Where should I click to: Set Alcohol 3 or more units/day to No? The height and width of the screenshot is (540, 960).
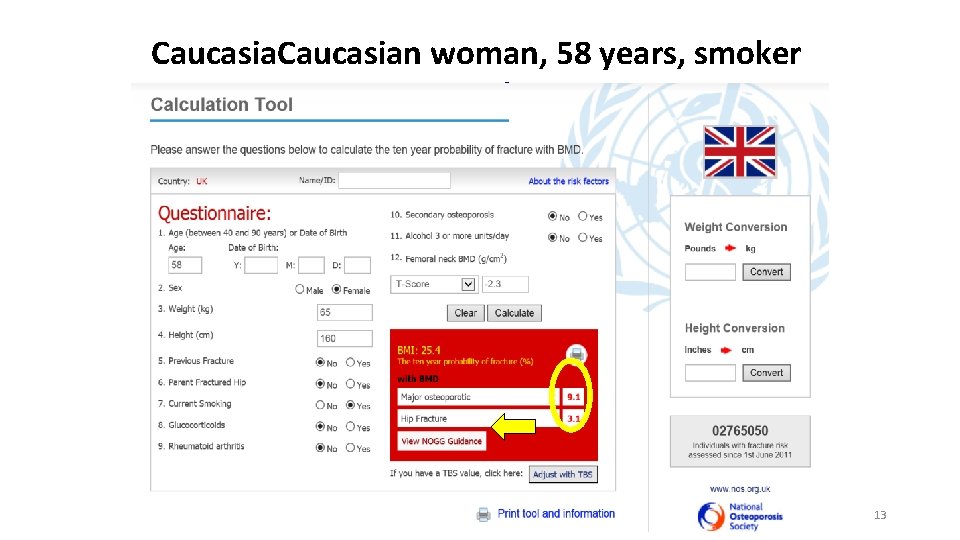552,238
